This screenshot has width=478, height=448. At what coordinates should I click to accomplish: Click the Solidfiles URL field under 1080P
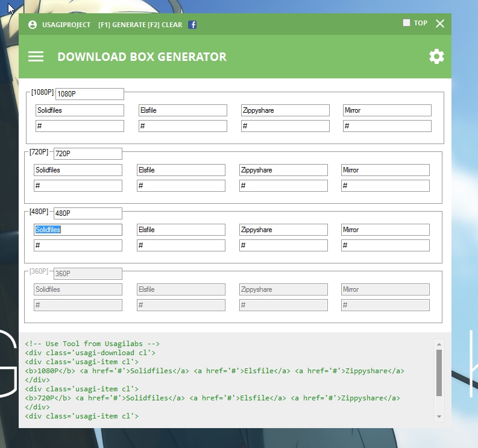[80, 126]
